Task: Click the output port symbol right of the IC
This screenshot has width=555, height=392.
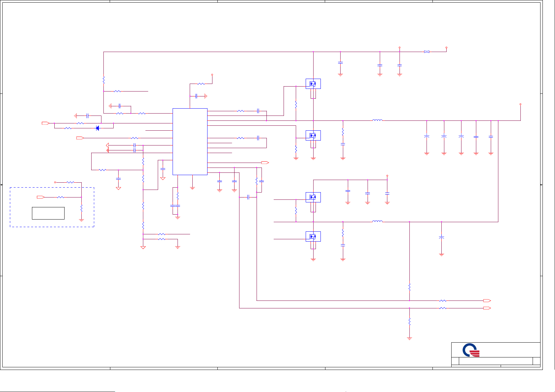Action: tap(265, 163)
